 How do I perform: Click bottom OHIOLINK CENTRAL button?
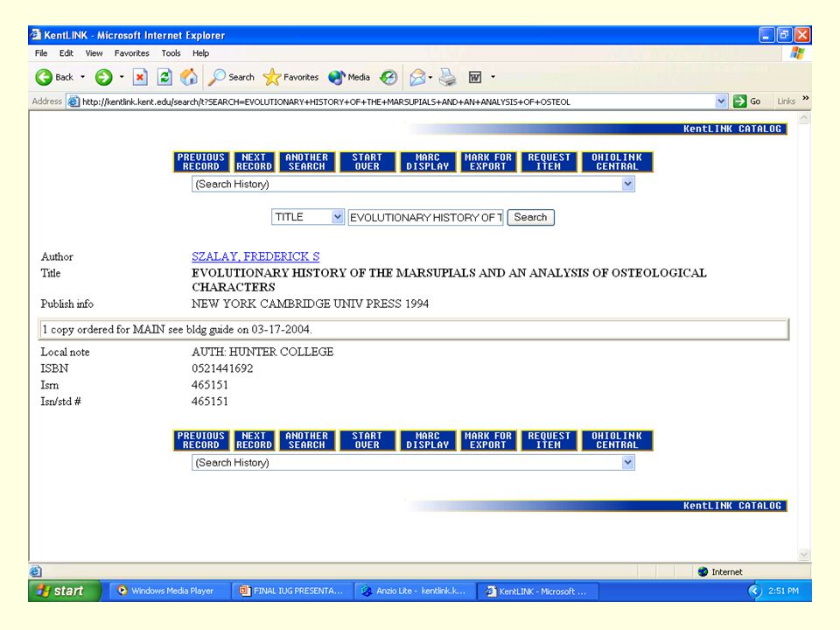click(617, 440)
